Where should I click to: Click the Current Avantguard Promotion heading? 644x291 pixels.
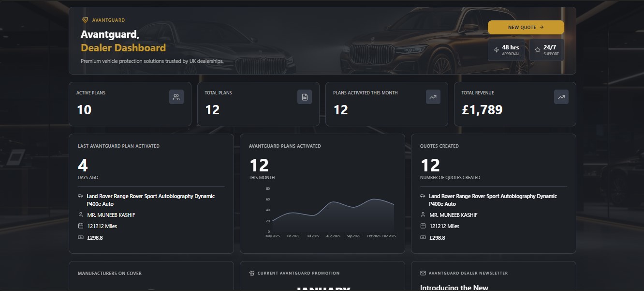tap(298, 274)
